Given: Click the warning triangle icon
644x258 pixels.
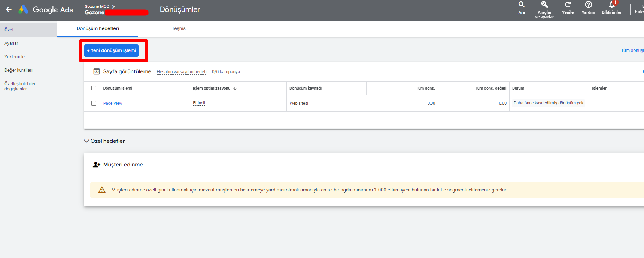Looking at the screenshot, I should [102, 190].
